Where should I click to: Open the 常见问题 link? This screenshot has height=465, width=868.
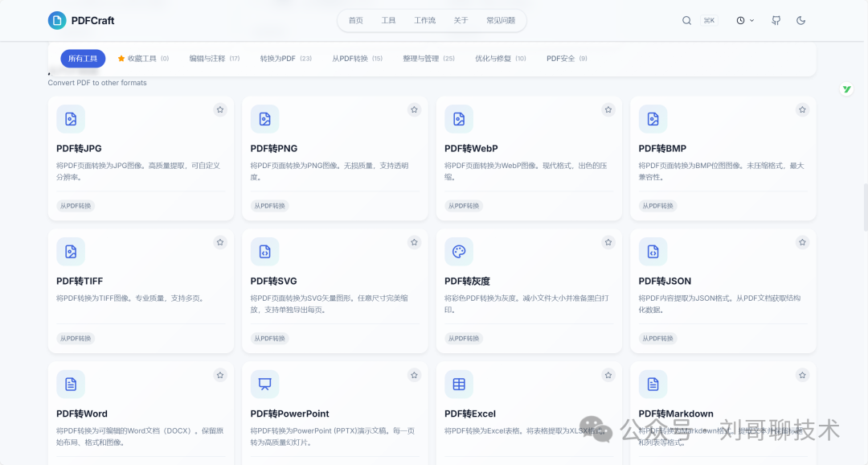[x=502, y=20]
